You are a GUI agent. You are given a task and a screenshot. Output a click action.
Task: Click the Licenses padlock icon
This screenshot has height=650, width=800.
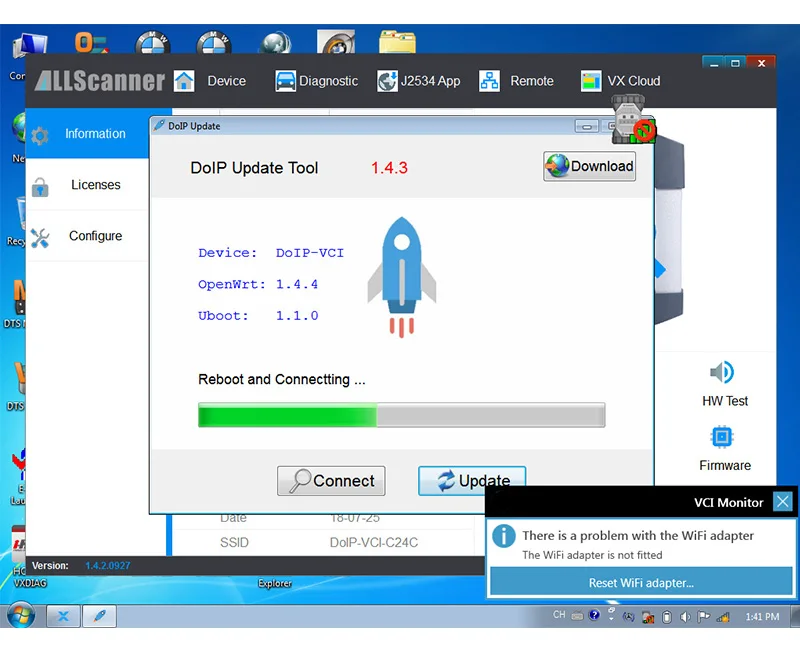40,187
